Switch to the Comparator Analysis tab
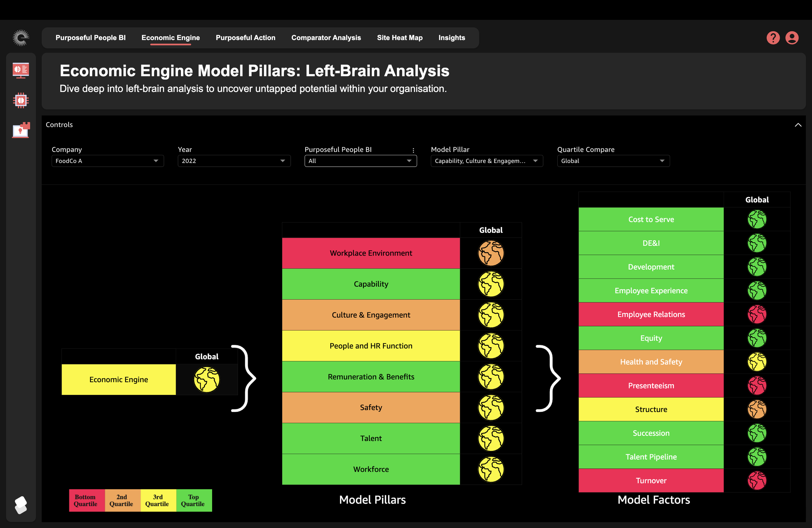This screenshot has height=528, width=812. (326, 38)
